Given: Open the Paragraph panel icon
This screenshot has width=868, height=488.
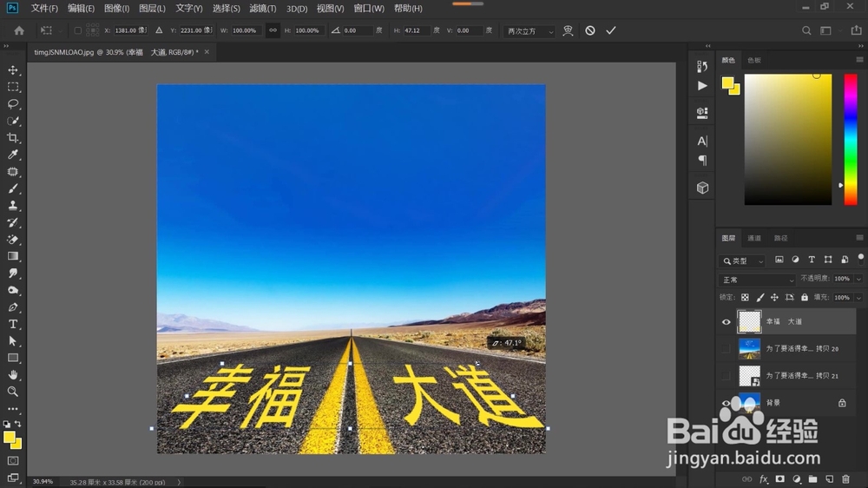Looking at the screenshot, I should pyautogui.click(x=702, y=161).
